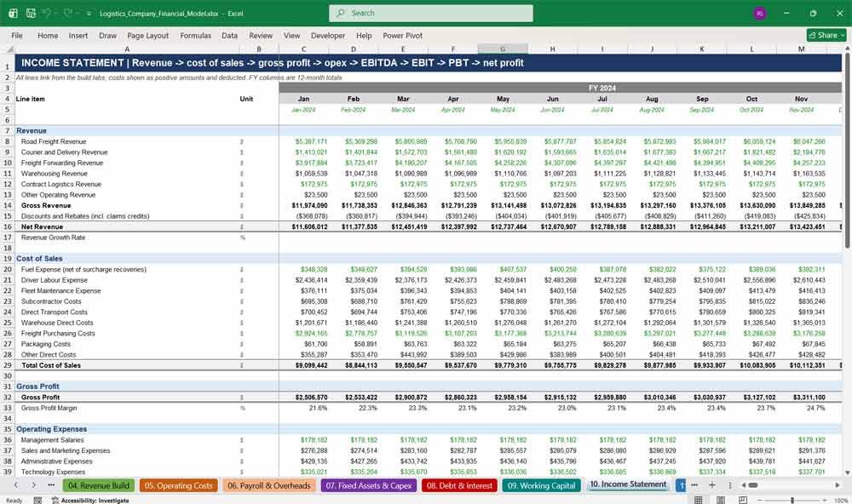This screenshot has width=852, height=504.
Task: Select column G header
Action: 503,49
